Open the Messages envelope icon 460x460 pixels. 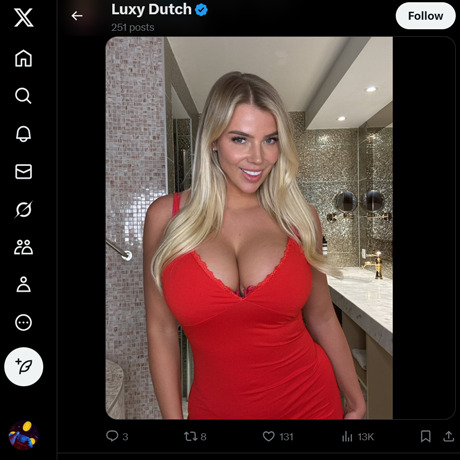(23, 172)
